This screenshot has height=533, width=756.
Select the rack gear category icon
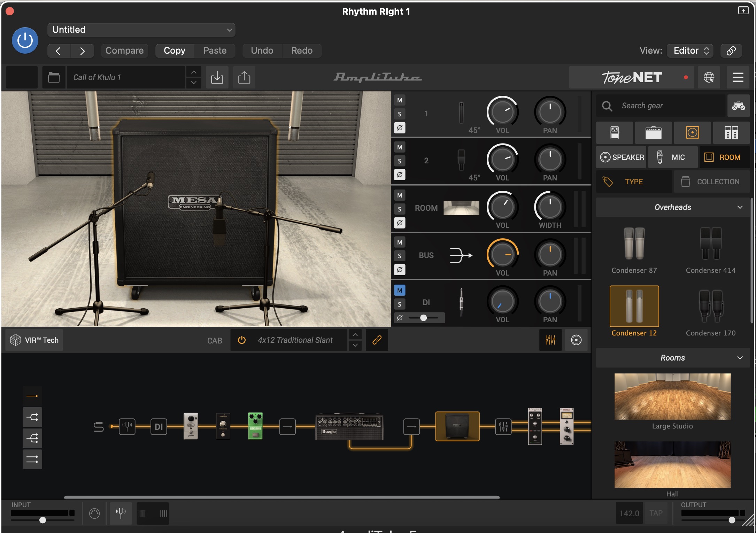(731, 133)
